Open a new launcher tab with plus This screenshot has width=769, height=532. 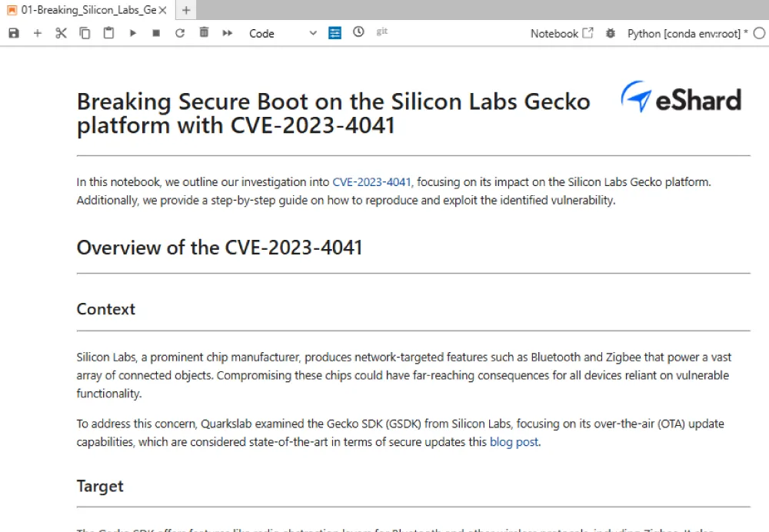point(186,10)
